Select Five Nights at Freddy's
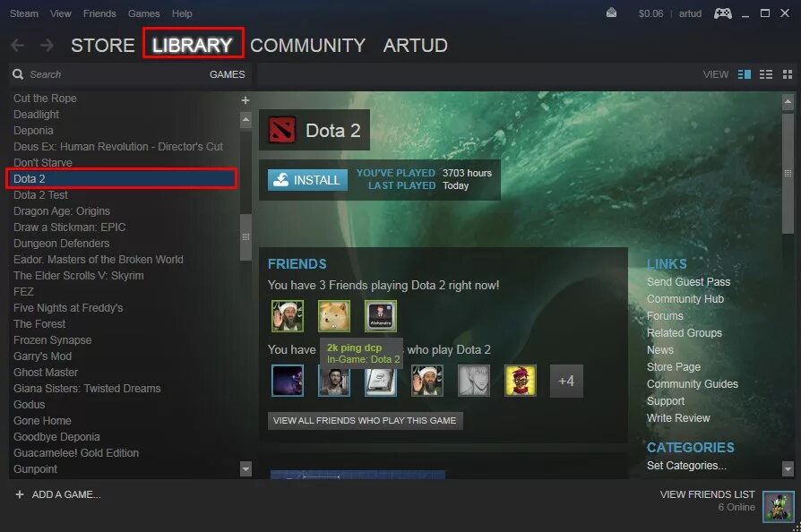This screenshot has width=801, height=532. pos(68,308)
